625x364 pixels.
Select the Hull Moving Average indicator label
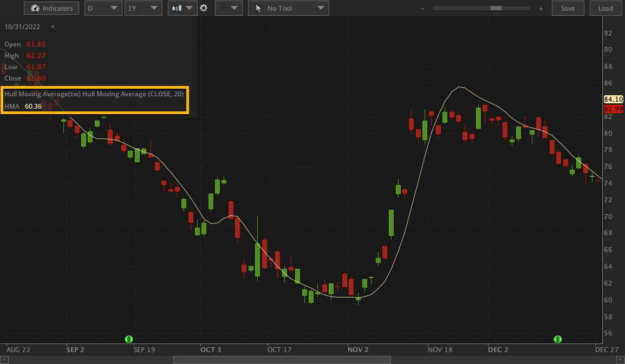coord(95,94)
